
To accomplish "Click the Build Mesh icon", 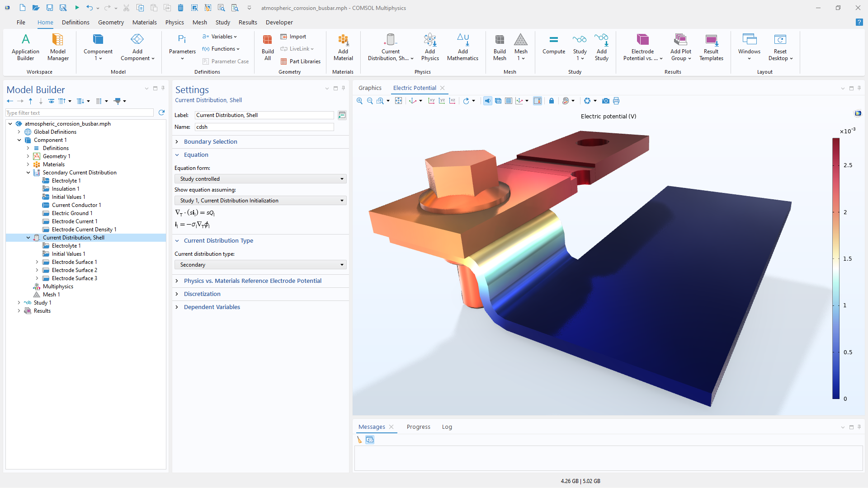I will point(500,45).
